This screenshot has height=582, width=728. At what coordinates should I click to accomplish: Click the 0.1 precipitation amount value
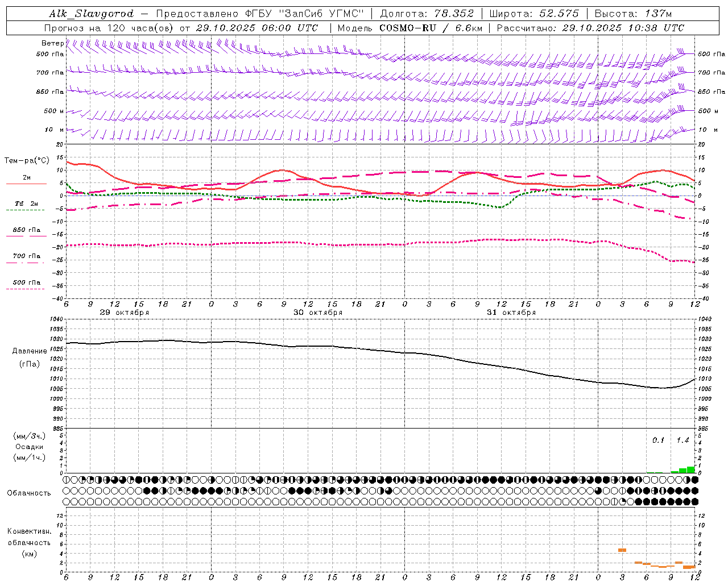(658, 440)
